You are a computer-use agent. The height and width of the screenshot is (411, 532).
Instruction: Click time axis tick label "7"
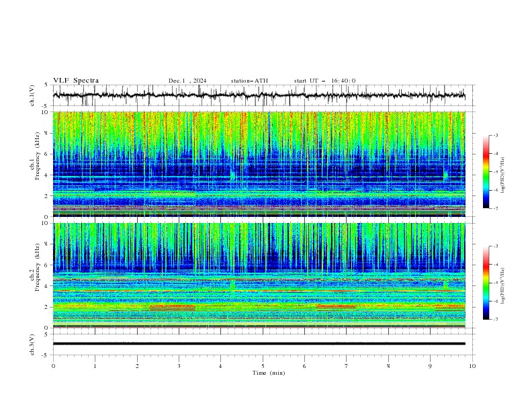tap(347, 366)
